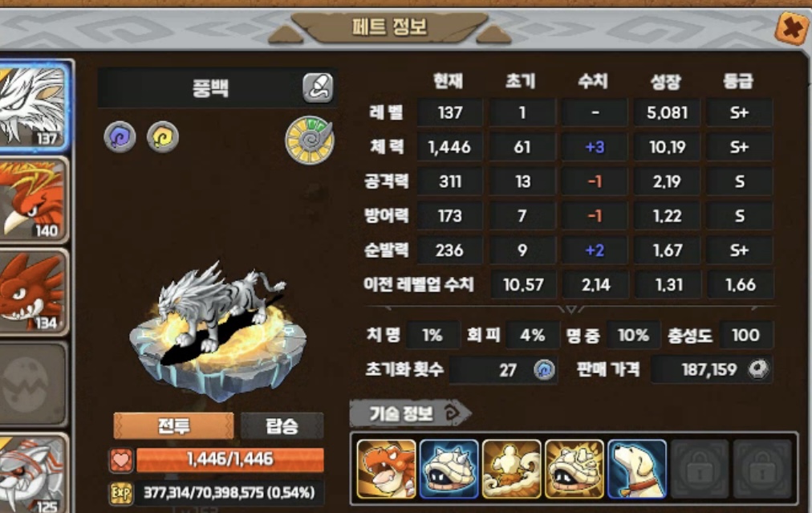The width and height of the screenshot is (812, 513).
Task: Expand the stats divider arrow below 이전 레벨업 수치
Action: (x=570, y=309)
